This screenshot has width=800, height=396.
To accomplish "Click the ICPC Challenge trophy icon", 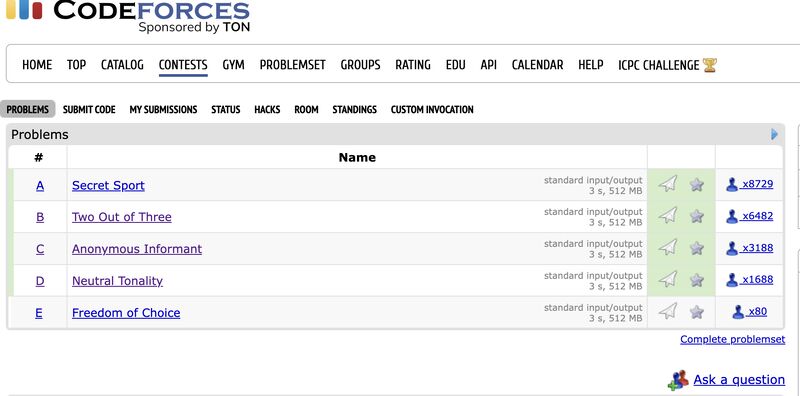I will (710, 65).
